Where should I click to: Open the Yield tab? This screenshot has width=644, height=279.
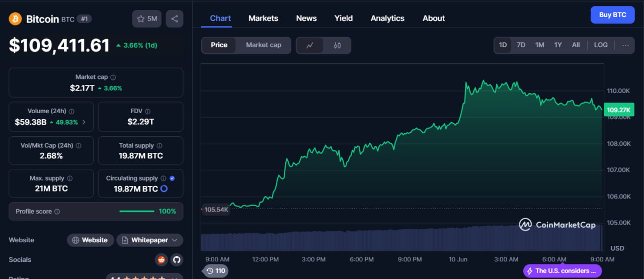click(x=344, y=18)
